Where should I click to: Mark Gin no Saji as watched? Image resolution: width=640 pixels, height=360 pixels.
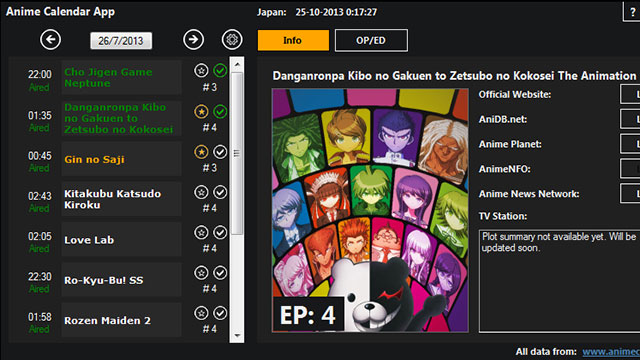(x=220, y=152)
